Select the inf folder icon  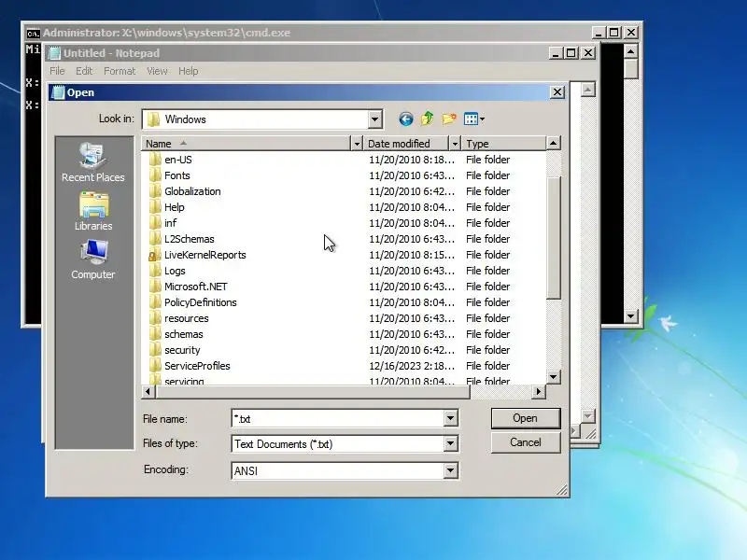[154, 223]
